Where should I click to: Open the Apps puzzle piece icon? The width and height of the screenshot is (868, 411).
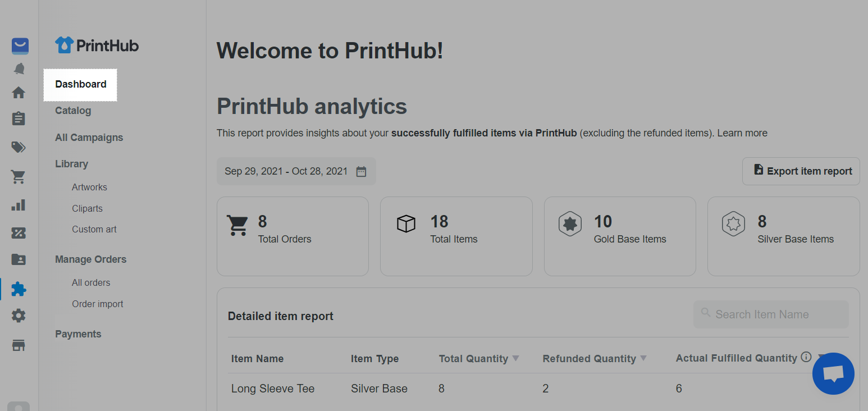click(x=19, y=289)
